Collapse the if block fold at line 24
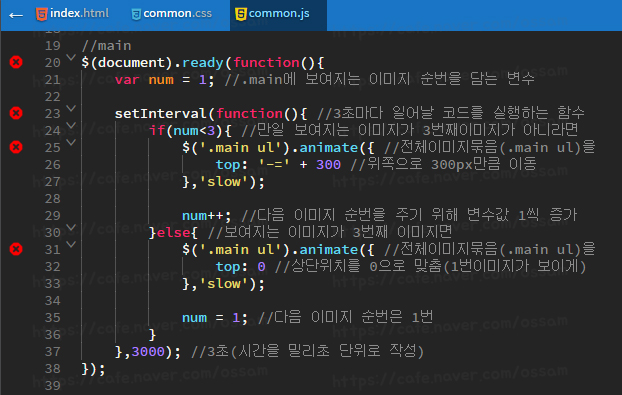The image size is (622, 395). (x=71, y=126)
